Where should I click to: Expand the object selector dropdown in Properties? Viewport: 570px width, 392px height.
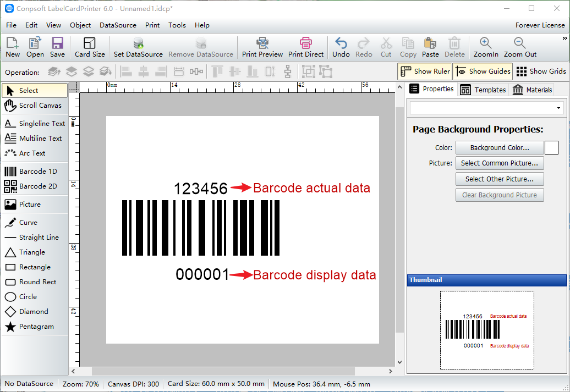click(x=558, y=108)
